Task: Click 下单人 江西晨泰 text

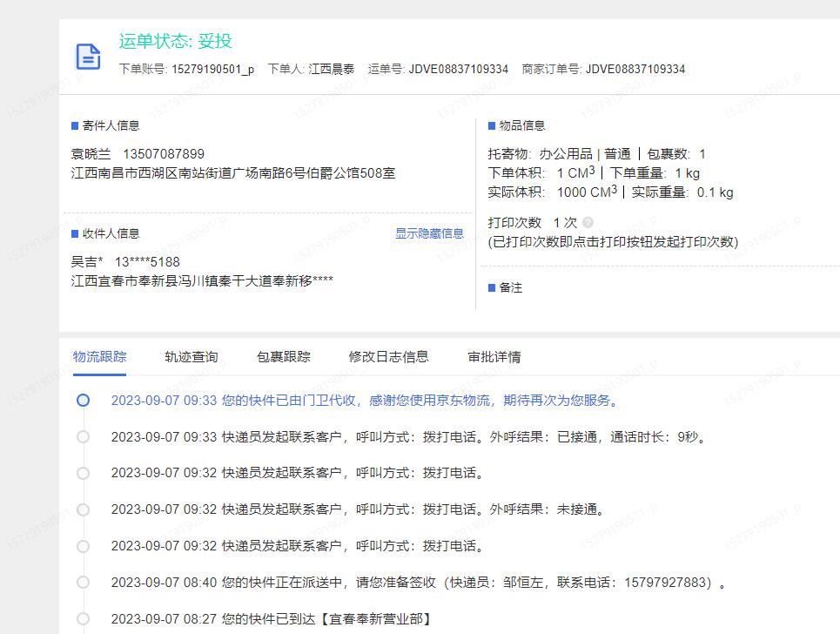Action: click(312, 69)
